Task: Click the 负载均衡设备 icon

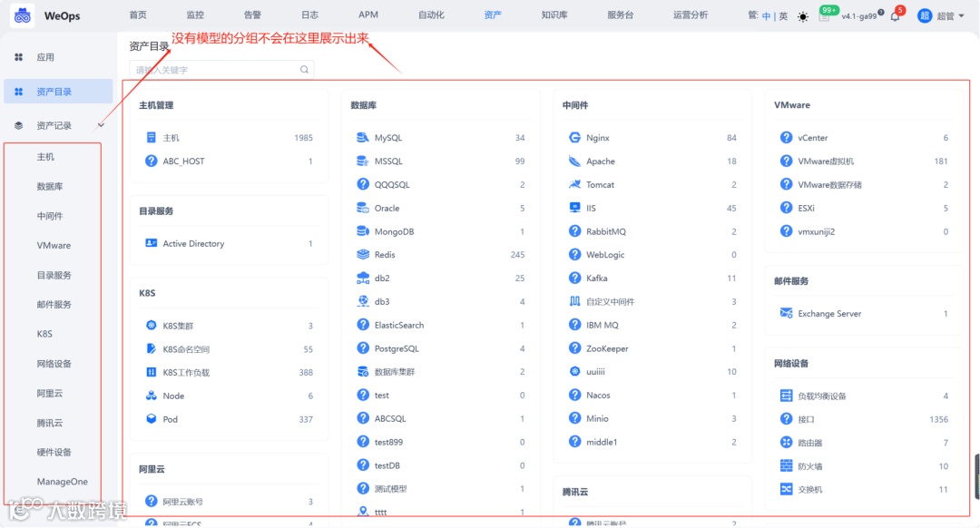Action: (786, 396)
